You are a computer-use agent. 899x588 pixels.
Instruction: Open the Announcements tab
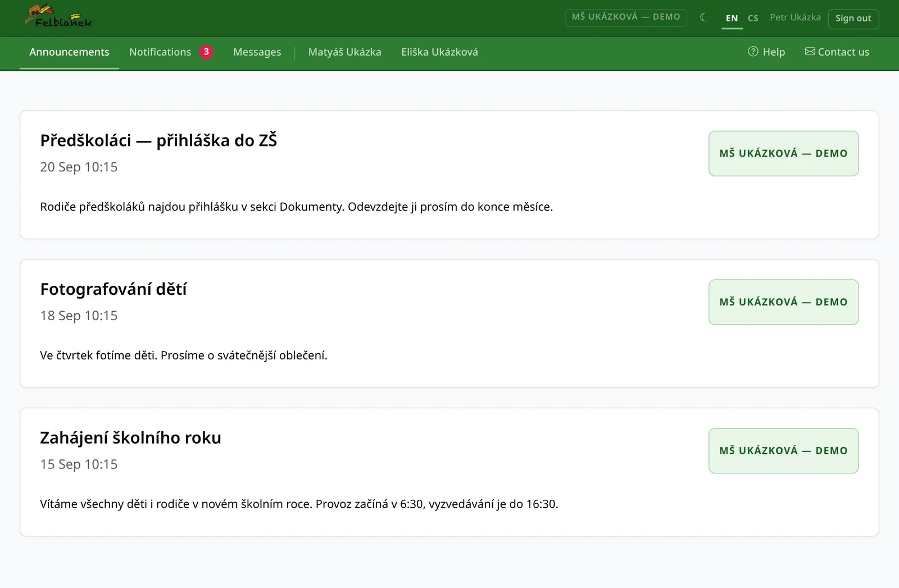point(69,52)
